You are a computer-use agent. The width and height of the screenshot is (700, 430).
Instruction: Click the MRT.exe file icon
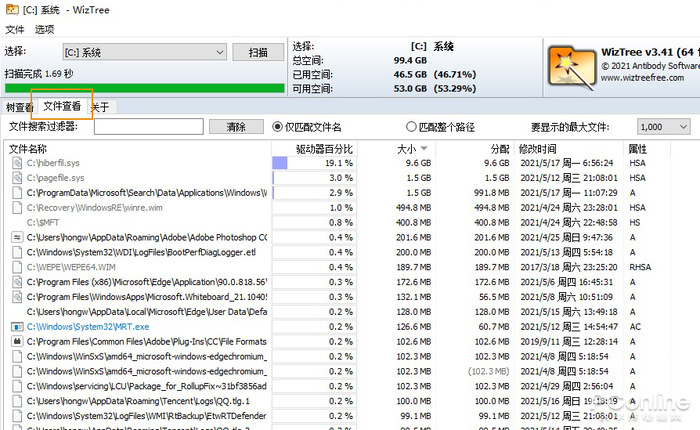[x=16, y=327]
